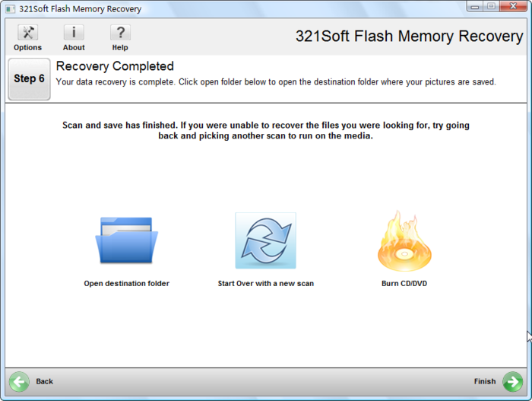The image size is (532, 401).
Task: Click the Options label text
Action: [x=27, y=48]
